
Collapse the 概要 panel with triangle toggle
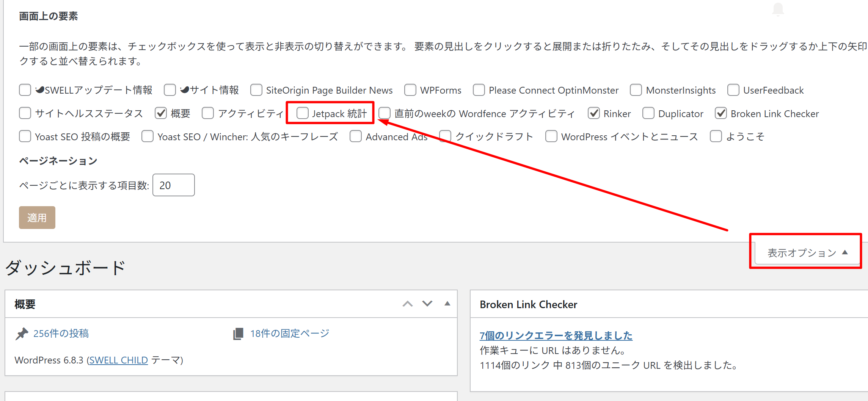(x=447, y=304)
